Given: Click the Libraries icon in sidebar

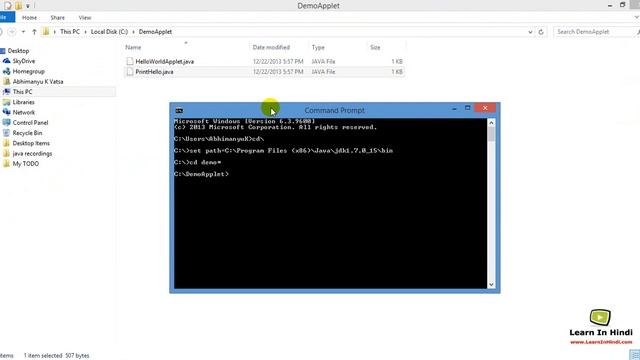Looking at the screenshot, I should click(x=7, y=102).
